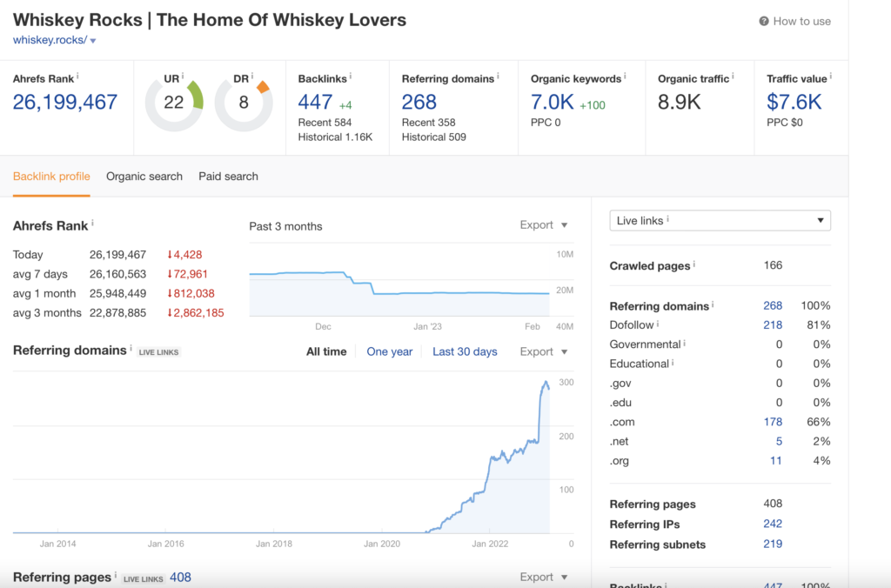Click the info icon next to Dofollow

658,324
